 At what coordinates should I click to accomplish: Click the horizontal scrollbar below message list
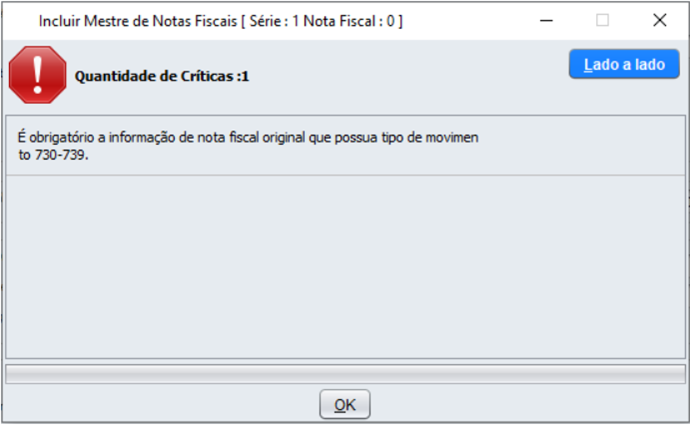(345, 374)
